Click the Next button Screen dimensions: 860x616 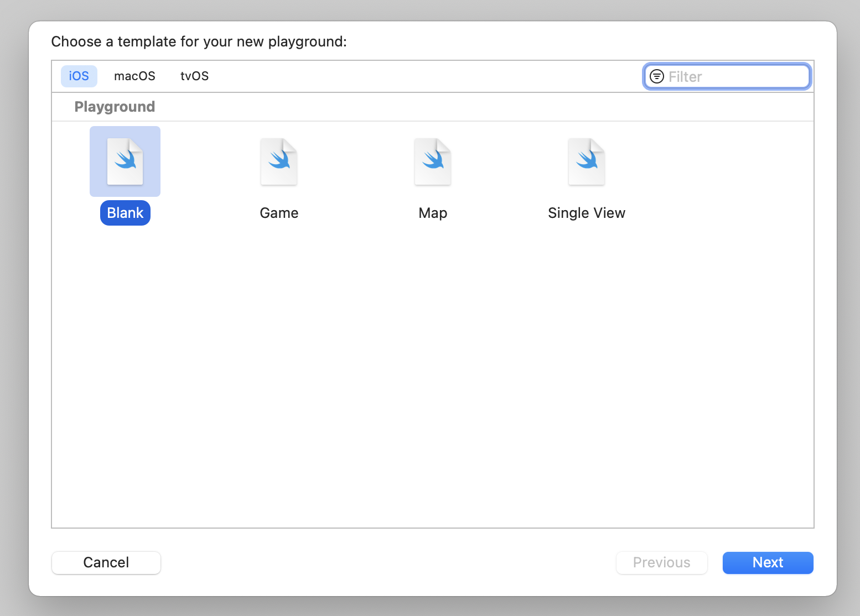click(768, 563)
